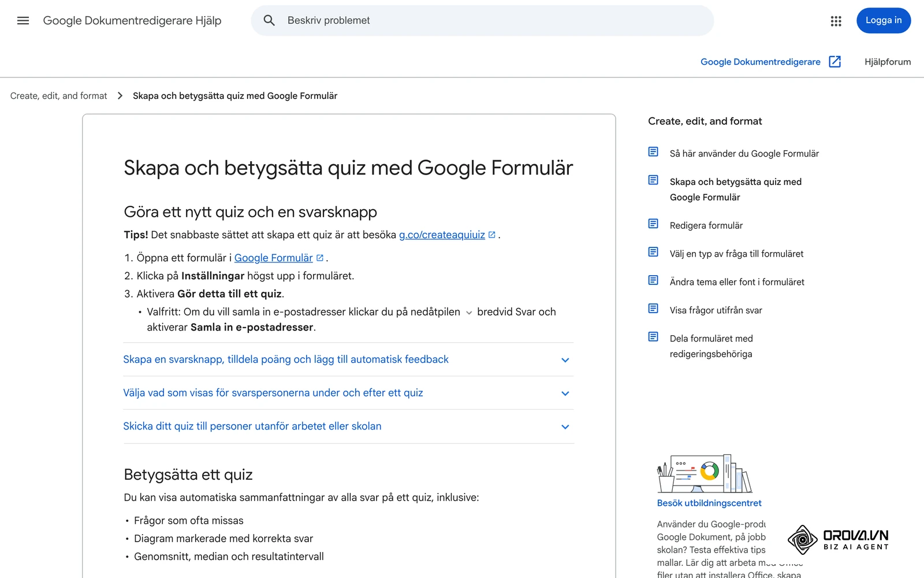Click Create, edit, and format breadcrumb
Viewport: 924px width, 578px height.
click(59, 96)
